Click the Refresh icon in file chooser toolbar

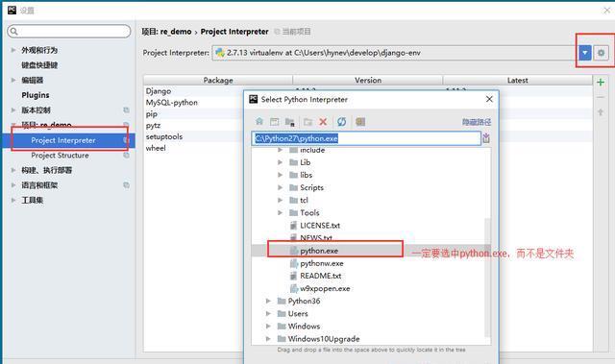coord(342,121)
